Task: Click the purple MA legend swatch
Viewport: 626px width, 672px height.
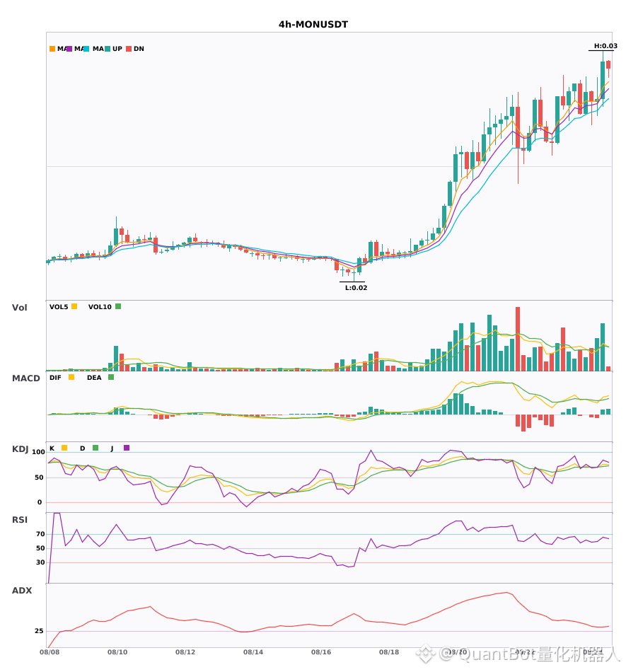Action: [69, 49]
